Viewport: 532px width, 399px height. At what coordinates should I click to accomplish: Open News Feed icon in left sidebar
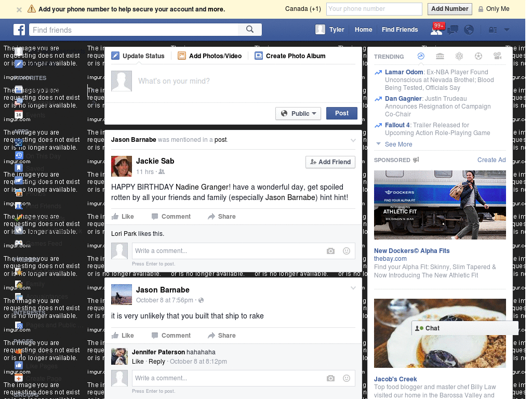[x=19, y=90]
